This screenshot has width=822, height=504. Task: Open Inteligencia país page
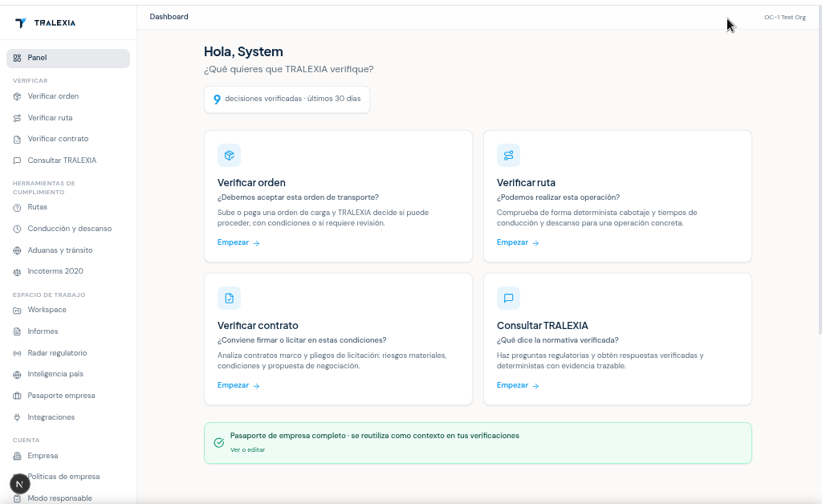coord(68,374)
